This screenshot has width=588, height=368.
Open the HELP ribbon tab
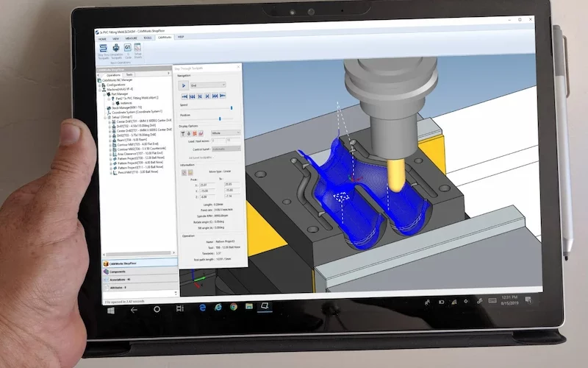pos(181,37)
